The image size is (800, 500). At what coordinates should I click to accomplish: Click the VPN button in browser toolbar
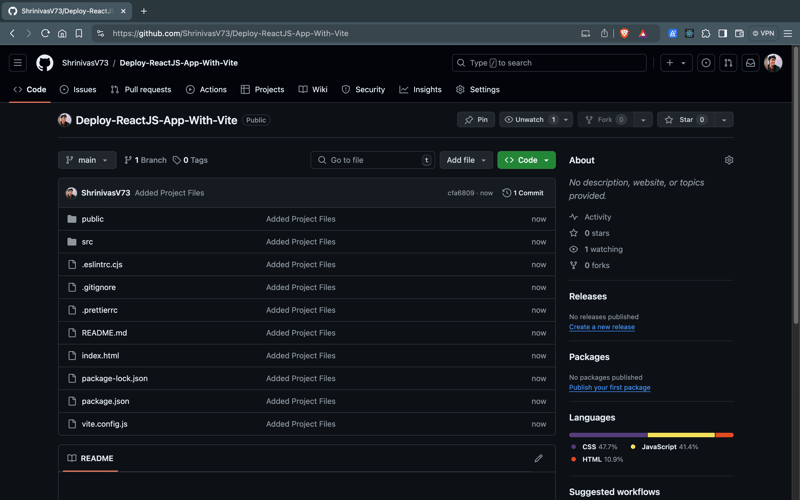[763, 33]
